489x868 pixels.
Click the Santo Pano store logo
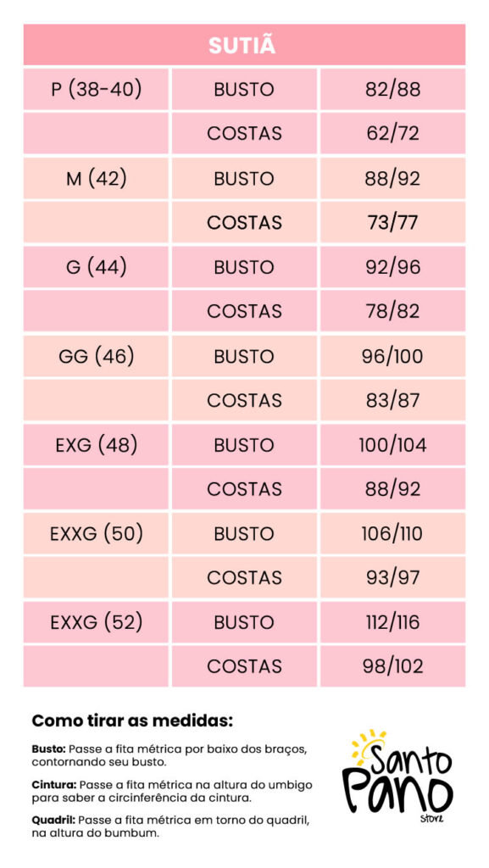pos(397,773)
